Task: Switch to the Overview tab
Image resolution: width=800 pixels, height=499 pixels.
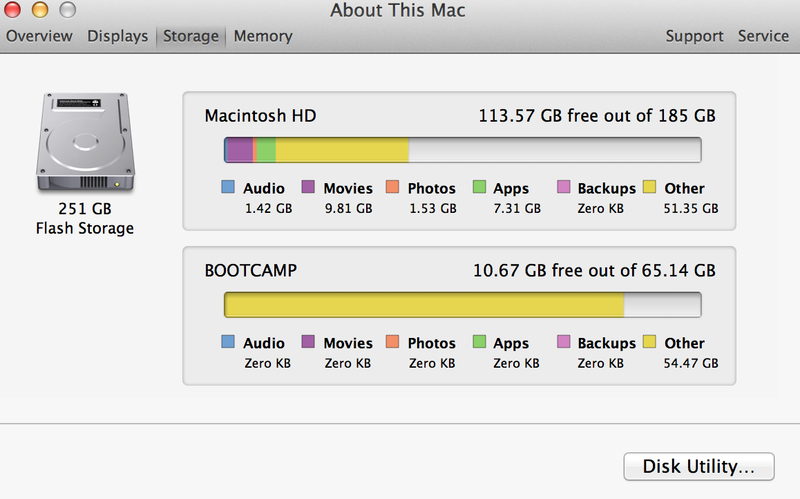Action: 39,36
